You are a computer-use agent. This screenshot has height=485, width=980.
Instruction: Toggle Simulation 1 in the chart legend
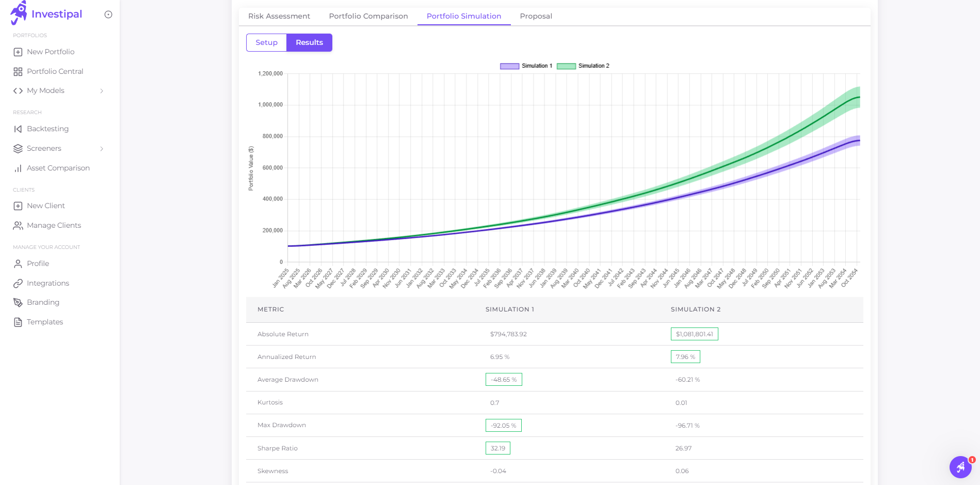(x=526, y=66)
